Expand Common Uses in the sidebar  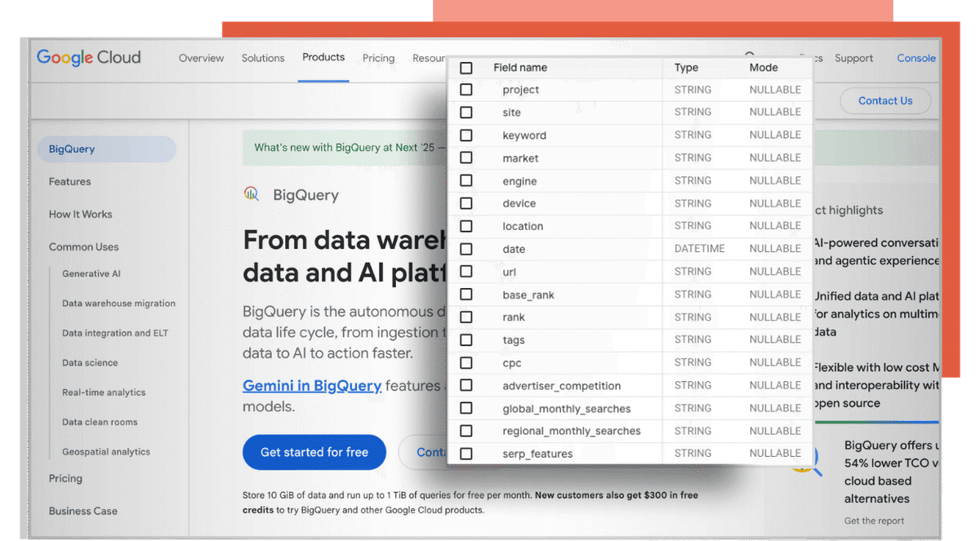[x=83, y=247]
